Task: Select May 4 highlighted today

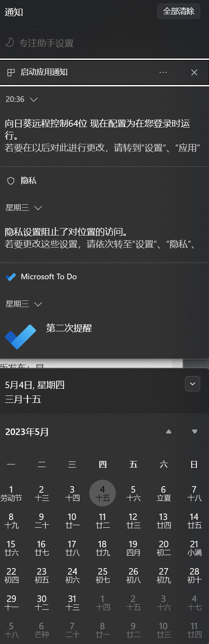Action: pyautogui.click(x=103, y=493)
